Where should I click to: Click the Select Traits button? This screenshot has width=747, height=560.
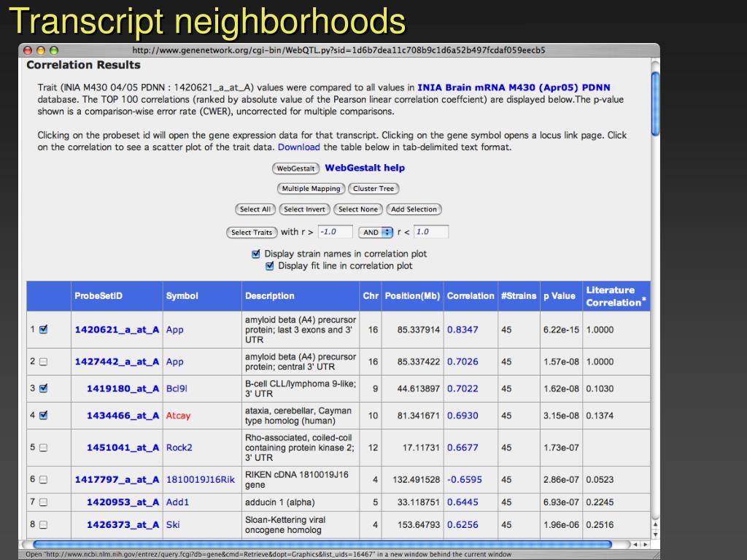pyautogui.click(x=252, y=233)
